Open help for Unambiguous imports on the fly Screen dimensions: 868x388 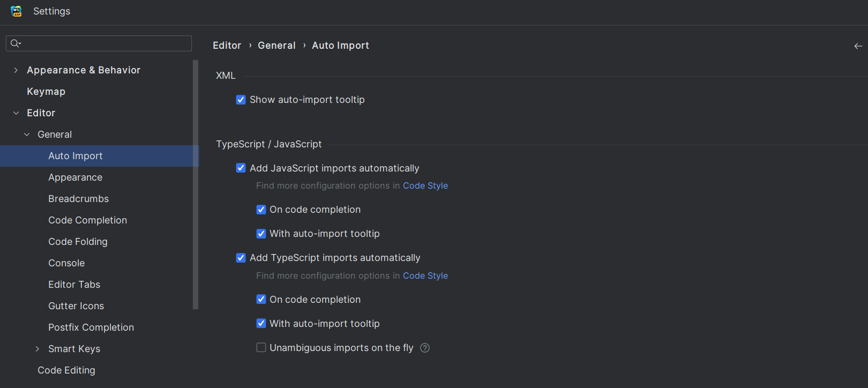(x=425, y=348)
